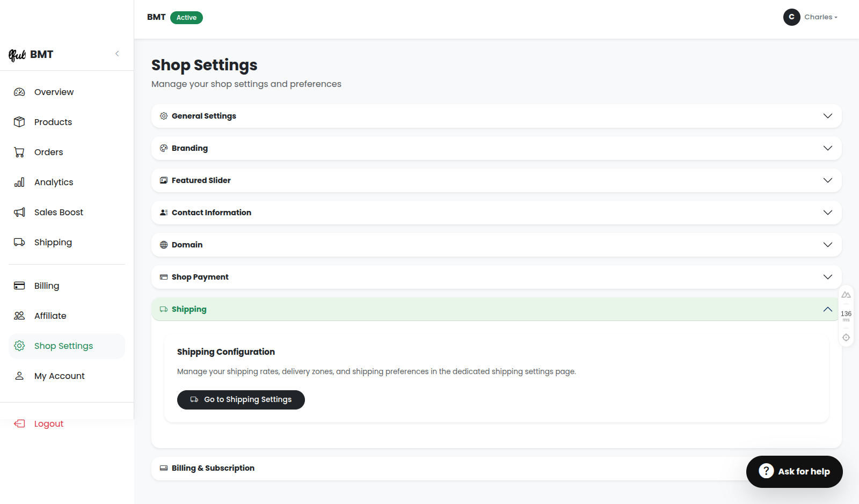The width and height of the screenshot is (859, 504).
Task: Click the green Active status badge
Action: coord(186,18)
